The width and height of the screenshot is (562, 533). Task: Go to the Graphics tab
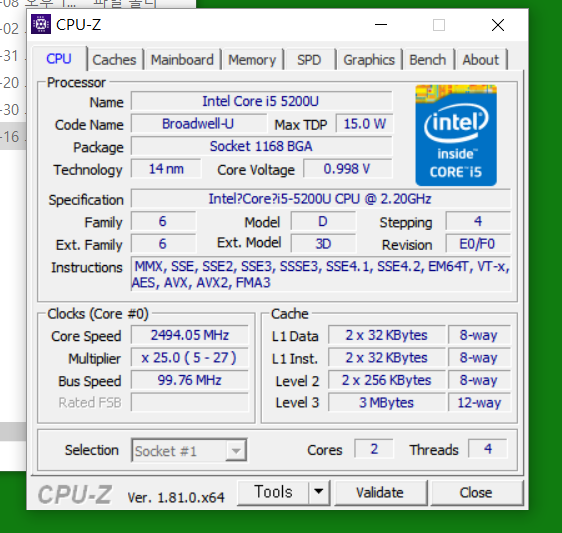(369, 60)
